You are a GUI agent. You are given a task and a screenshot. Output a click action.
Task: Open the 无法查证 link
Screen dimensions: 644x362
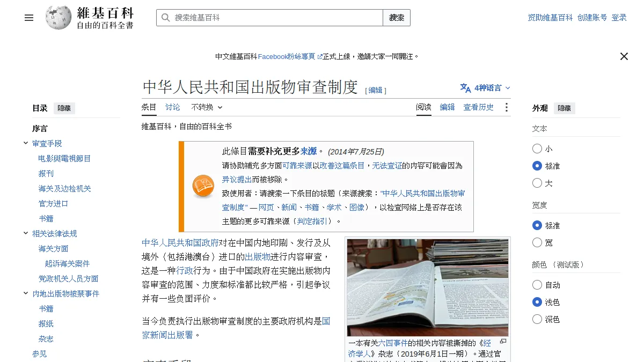[387, 166]
